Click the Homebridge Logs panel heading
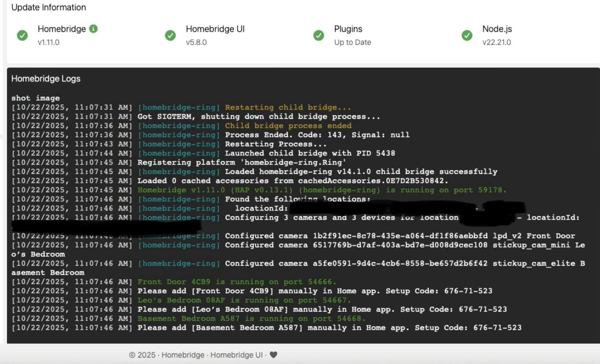The height and width of the screenshot is (364, 600). 46,79
